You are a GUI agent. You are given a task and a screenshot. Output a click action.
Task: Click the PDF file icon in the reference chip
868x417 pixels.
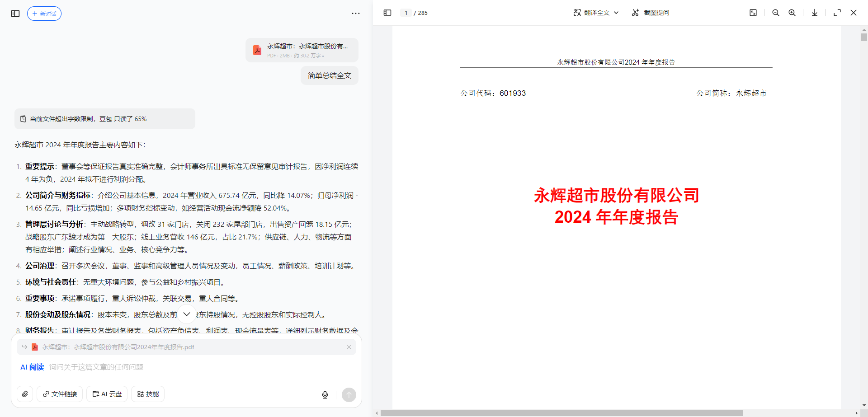tap(35, 347)
